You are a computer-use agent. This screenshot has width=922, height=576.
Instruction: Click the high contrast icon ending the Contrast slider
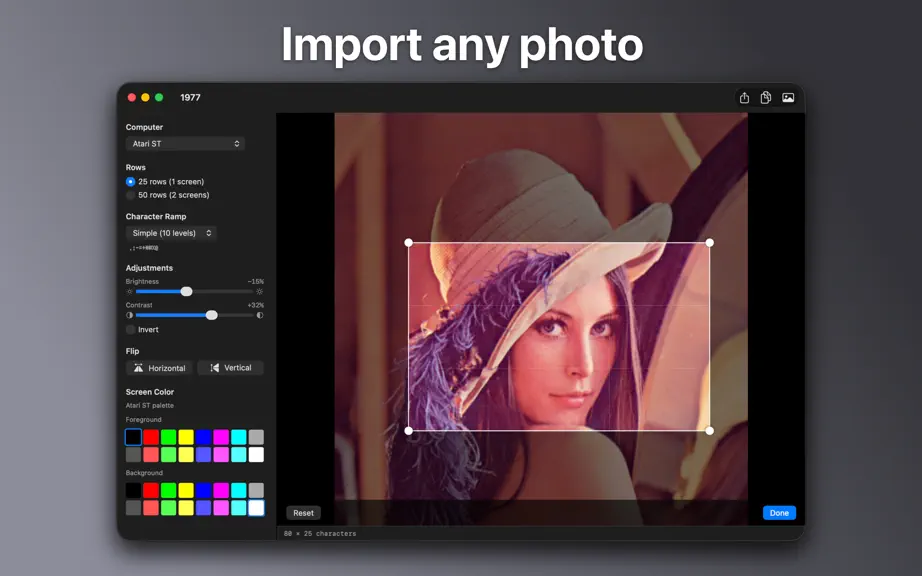(259, 315)
